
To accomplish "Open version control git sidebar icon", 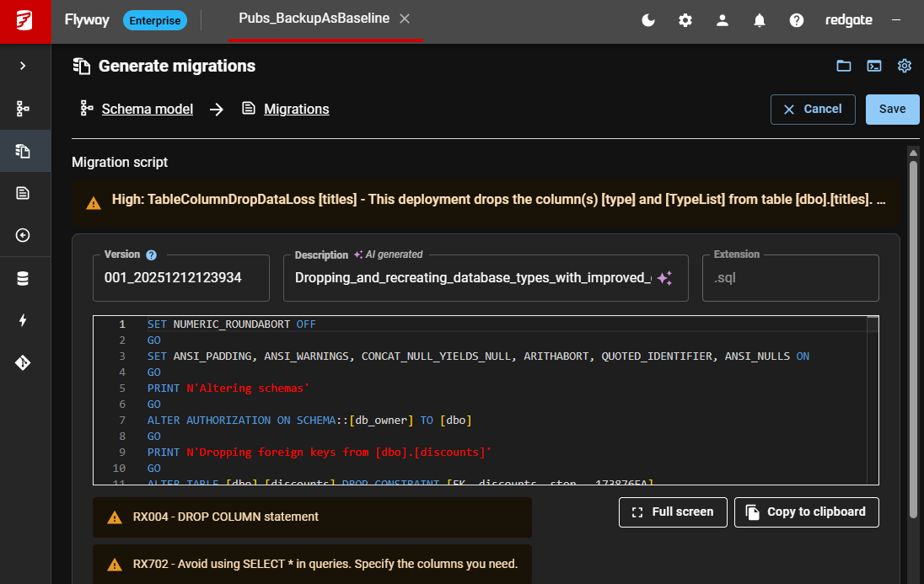I will 24,363.
